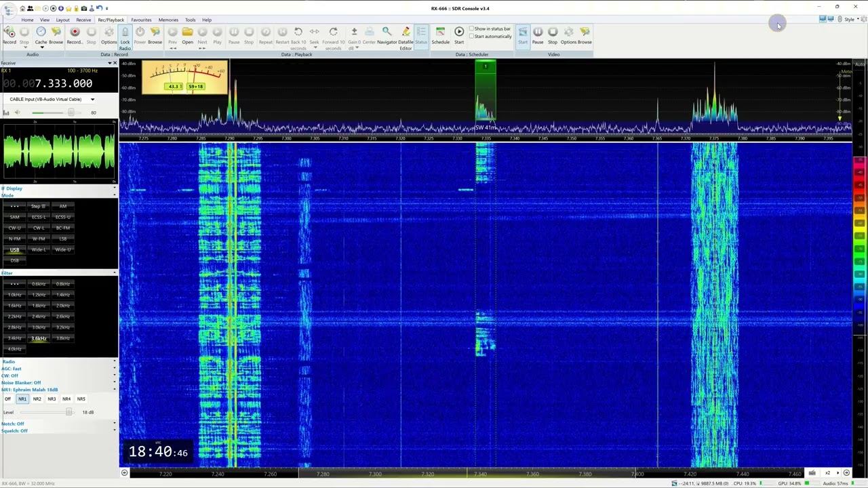Adjust the NR Level slider
This screenshot has width=868, height=488.
tap(47, 412)
